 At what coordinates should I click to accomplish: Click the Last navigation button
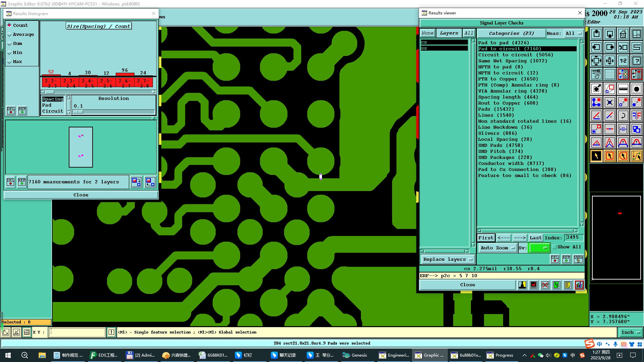pos(535,238)
